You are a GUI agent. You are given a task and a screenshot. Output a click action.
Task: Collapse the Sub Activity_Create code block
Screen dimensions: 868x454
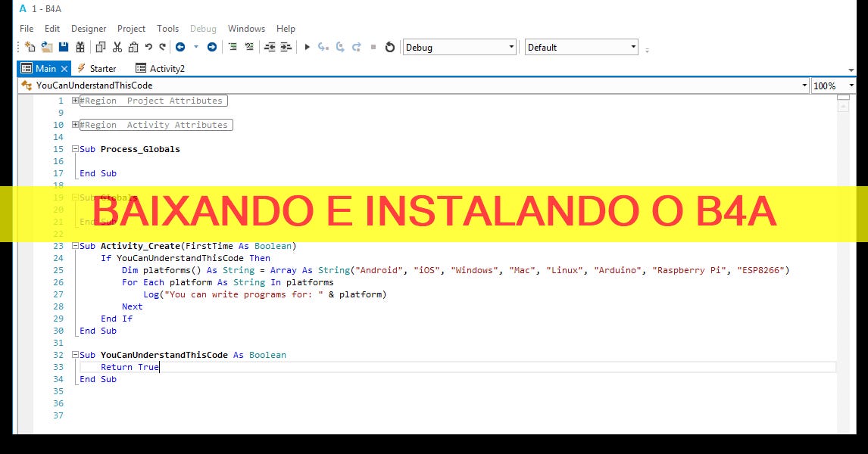[x=74, y=246]
